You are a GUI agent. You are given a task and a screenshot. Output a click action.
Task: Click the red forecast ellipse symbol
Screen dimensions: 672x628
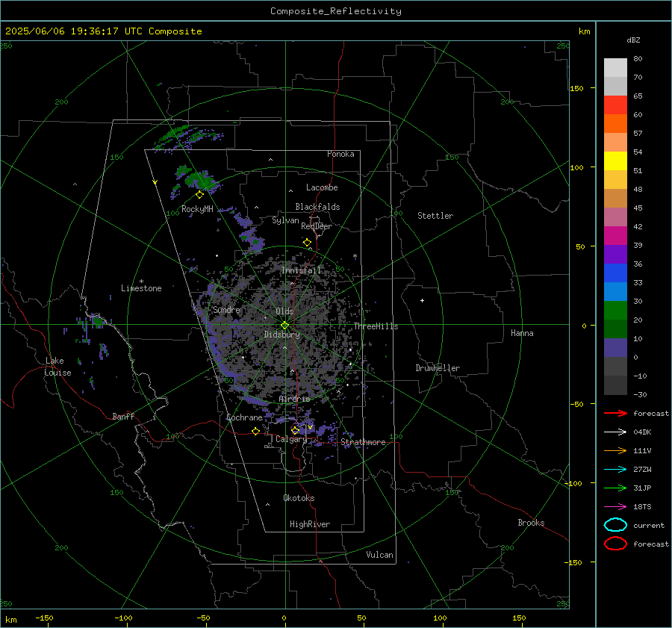click(615, 544)
